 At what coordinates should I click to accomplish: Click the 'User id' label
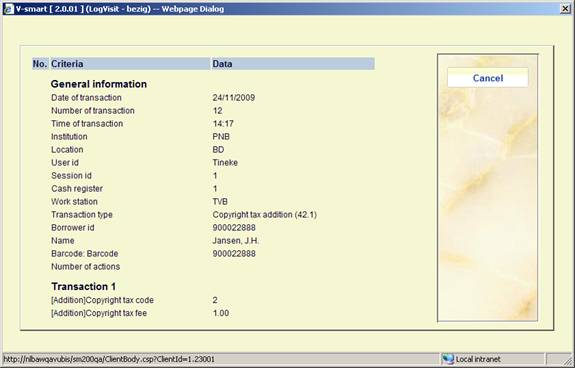(65, 163)
